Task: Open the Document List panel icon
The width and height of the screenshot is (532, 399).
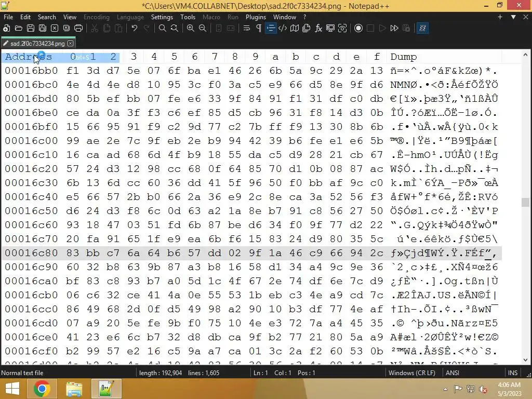Action: click(x=307, y=28)
